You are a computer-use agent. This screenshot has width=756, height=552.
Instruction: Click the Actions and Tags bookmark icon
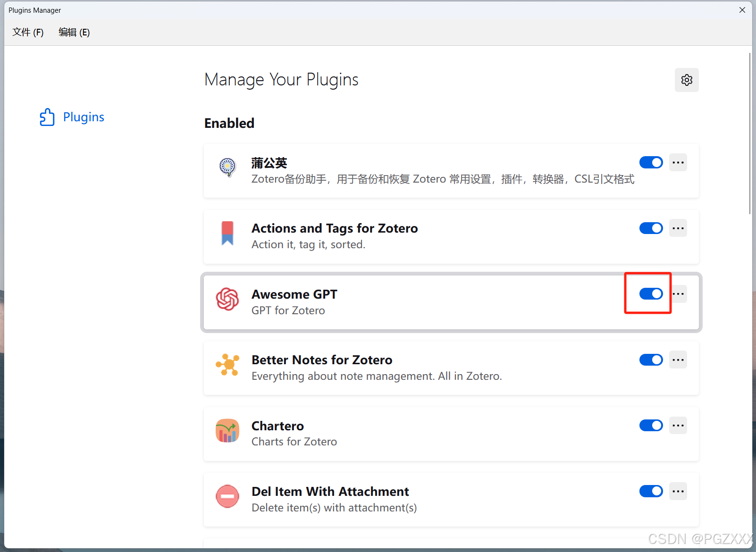pyautogui.click(x=227, y=233)
